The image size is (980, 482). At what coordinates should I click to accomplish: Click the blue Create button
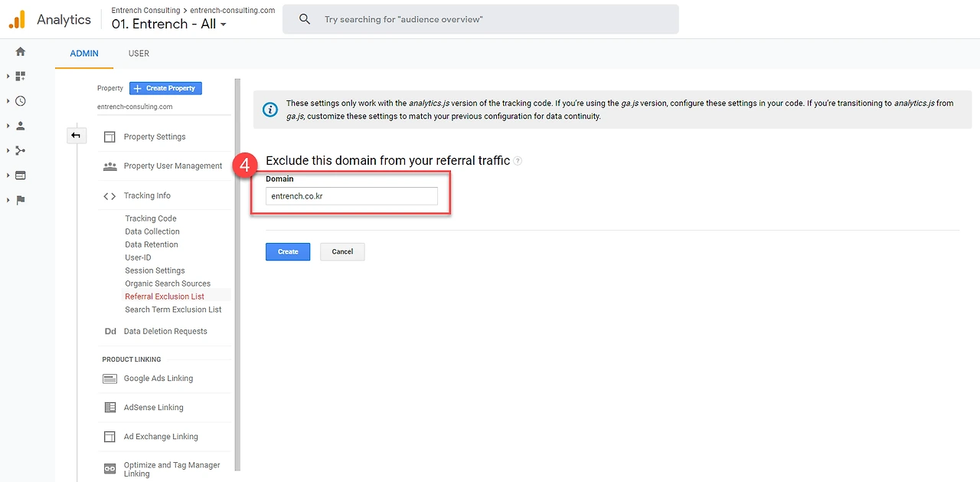(288, 251)
